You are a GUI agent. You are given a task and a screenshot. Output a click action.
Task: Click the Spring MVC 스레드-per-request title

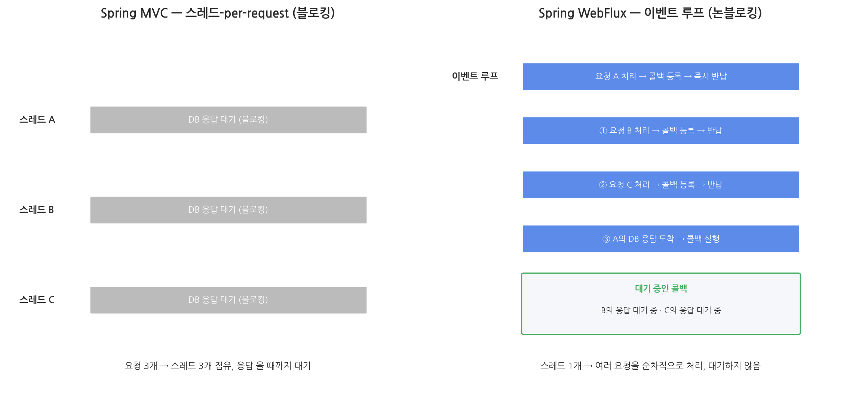click(x=218, y=13)
